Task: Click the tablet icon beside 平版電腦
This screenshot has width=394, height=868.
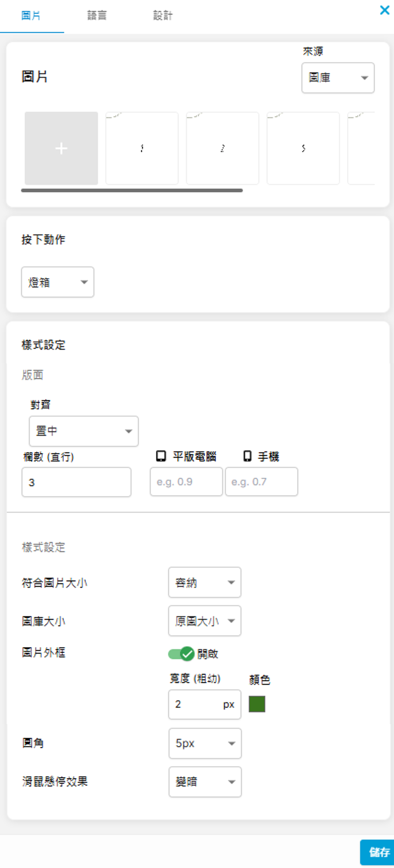Action: pos(161,456)
